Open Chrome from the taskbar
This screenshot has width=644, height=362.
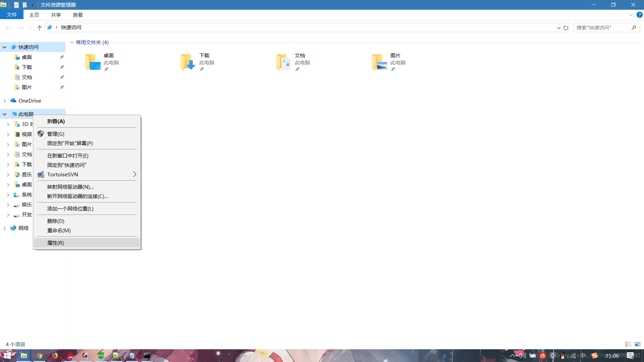pos(39,356)
